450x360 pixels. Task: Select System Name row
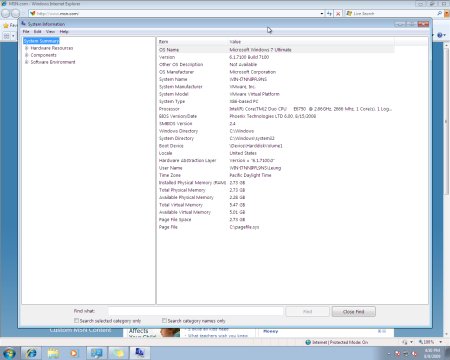(x=276, y=79)
